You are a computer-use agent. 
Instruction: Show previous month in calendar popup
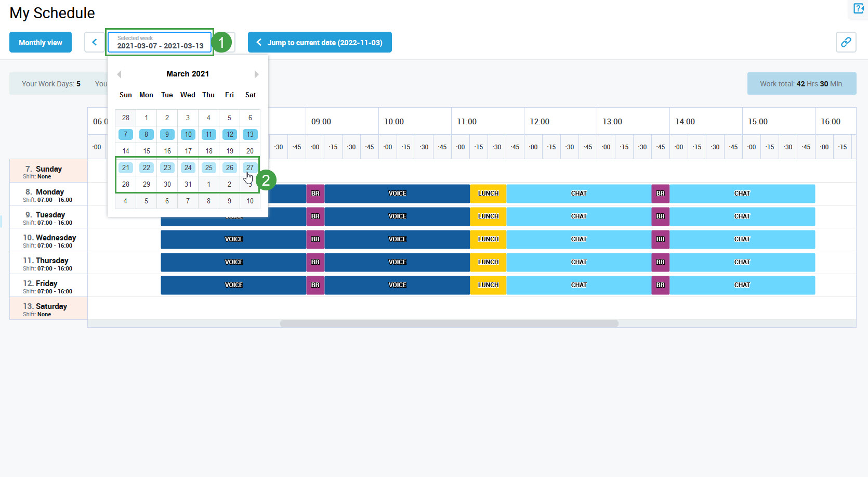click(x=119, y=74)
